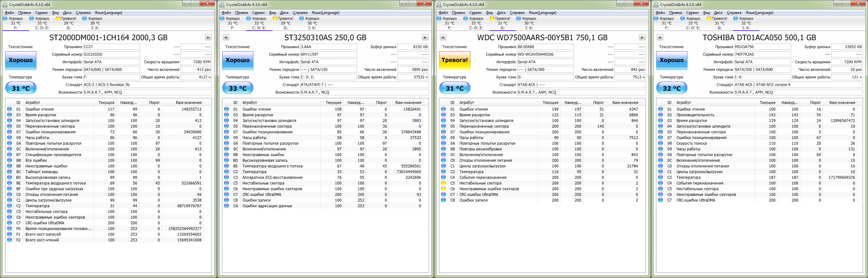The width and height of the screenshot is (868, 278).
Task: Click Хорошо health status button in TOSHIBA window
Action: [x=672, y=60]
